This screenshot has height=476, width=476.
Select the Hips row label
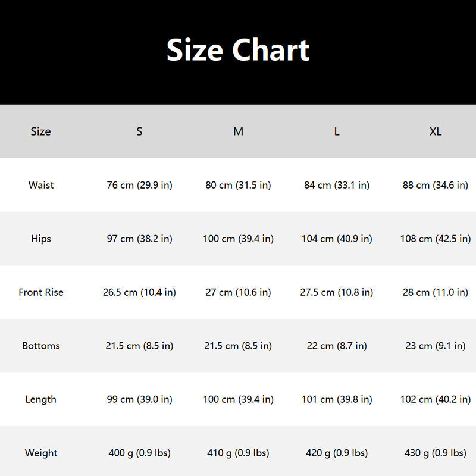pyautogui.click(x=40, y=239)
